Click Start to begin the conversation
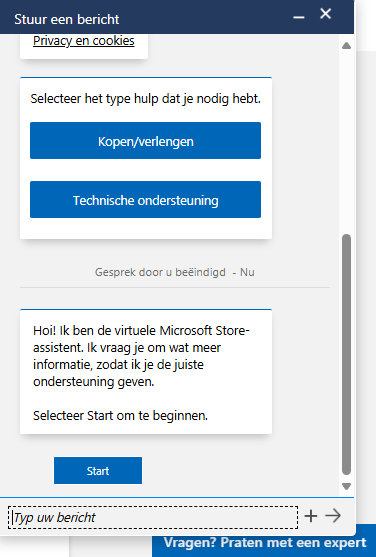The height and width of the screenshot is (557, 376). [98, 471]
